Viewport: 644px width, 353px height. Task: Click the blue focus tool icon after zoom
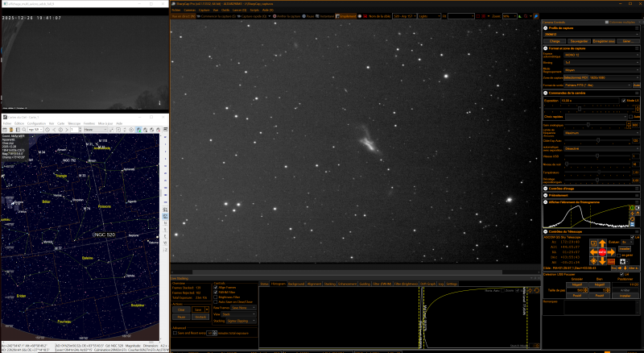(536, 16)
